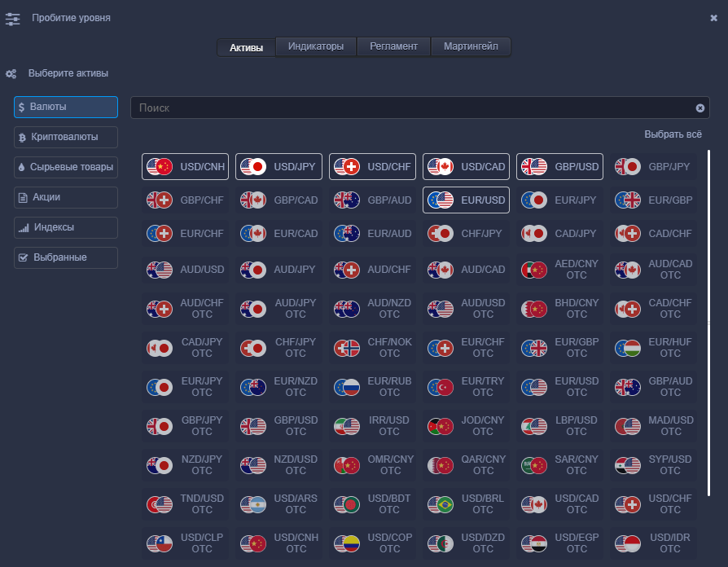Click the JOD/CNY OTC flag icon
The height and width of the screenshot is (567, 728).
pyautogui.click(x=441, y=426)
